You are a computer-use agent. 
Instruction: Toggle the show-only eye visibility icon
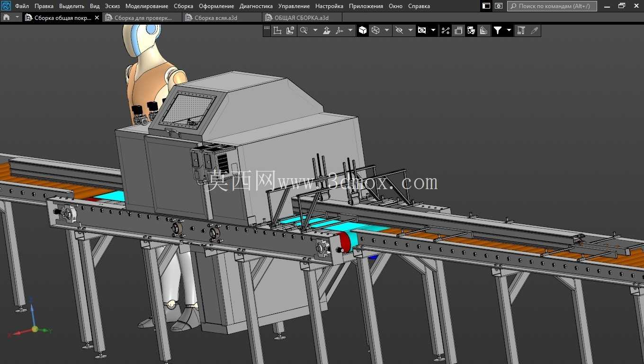[x=422, y=30]
